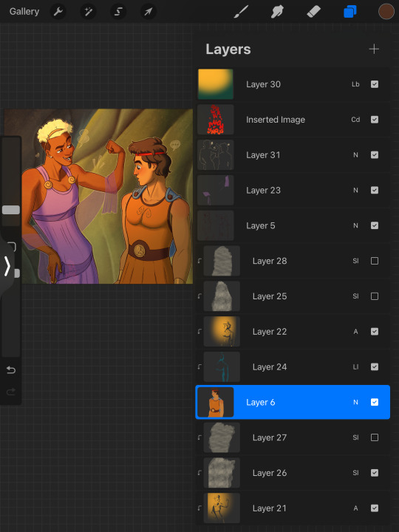This screenshot has height=532, width=399.
Task: Hide Layer 26 via its checkbox
Action: pyautogui.click(x=374, y=473)
